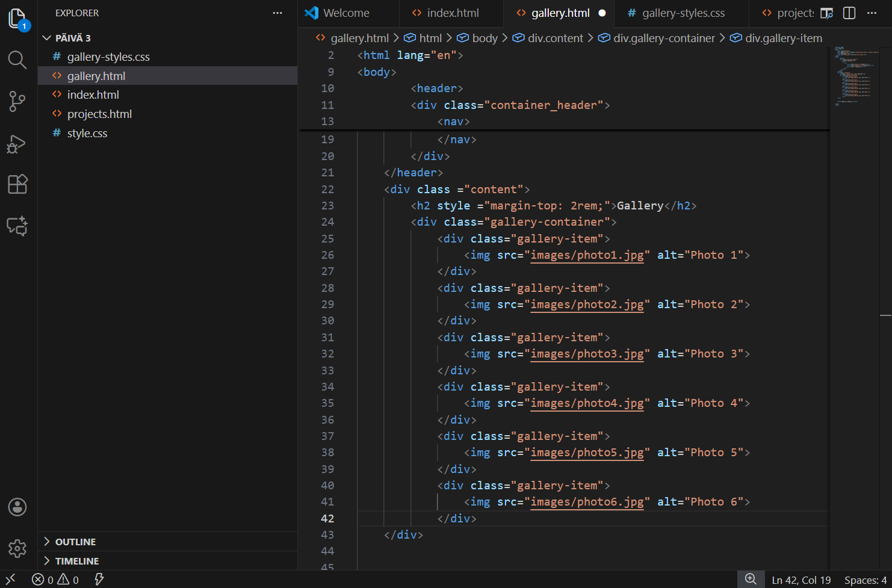This screenshot has height=588, width=892.
Task: Click the Ln 42, Col 19 indicator
Action: point(801,579)
